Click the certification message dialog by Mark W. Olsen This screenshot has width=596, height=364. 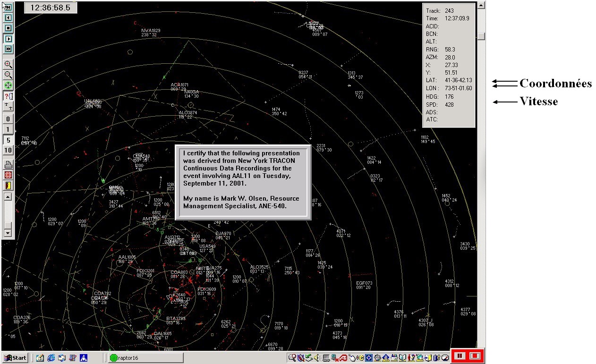pos(243,182)
